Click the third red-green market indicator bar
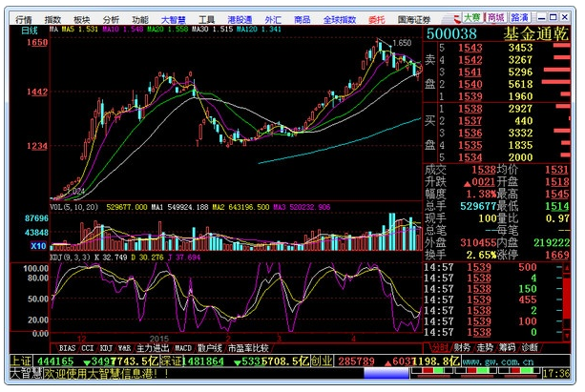The width and height of the screenshot is (585, 392). [x=519, y=371]
